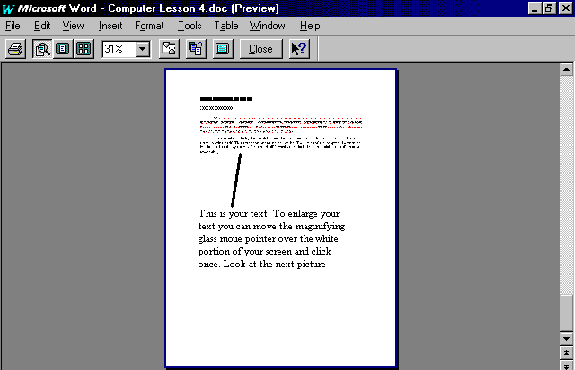Toggle the Magnifier tool button
This screenshot has height=370, width=575.
42,49
